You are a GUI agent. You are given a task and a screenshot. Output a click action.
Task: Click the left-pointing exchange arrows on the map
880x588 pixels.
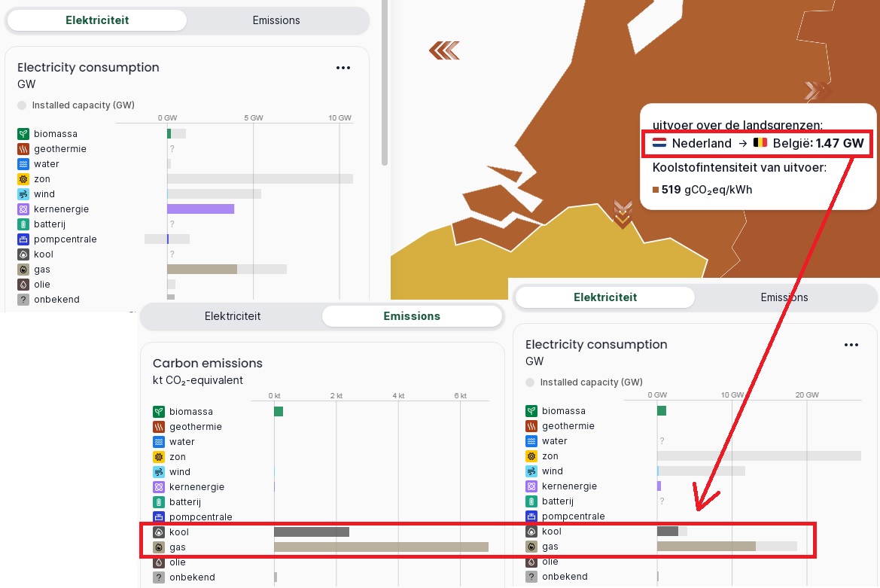pos(444,50)
